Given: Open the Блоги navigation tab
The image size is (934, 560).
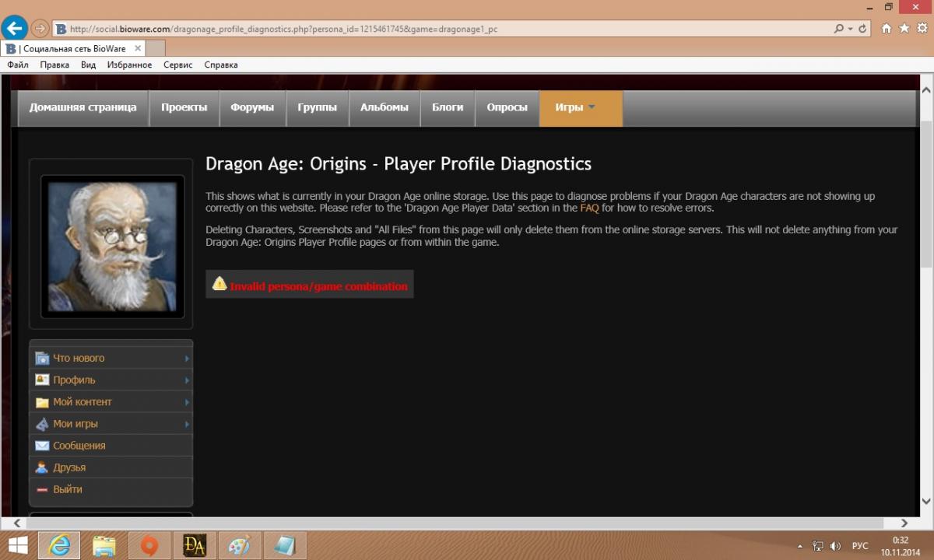Looking at the screenshot, I should 448,108.
